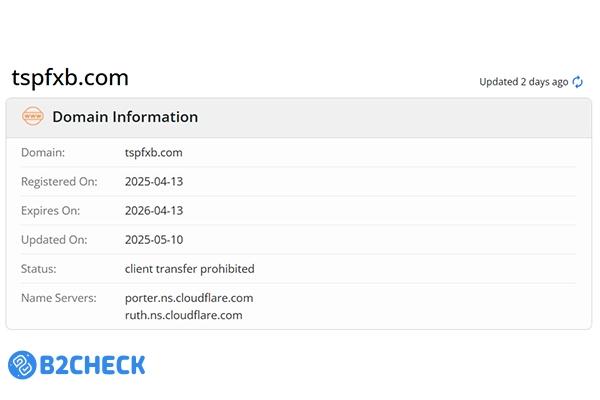This screenshot has height=400, width=600.
Task: Click the www icon in Domain Information header
Action: (x=32, y=117)
